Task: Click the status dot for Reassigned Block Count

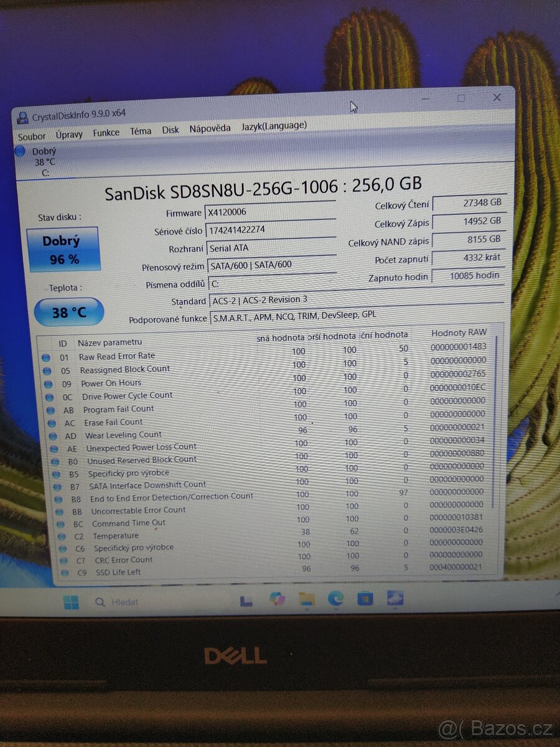Action: [46, 371]
